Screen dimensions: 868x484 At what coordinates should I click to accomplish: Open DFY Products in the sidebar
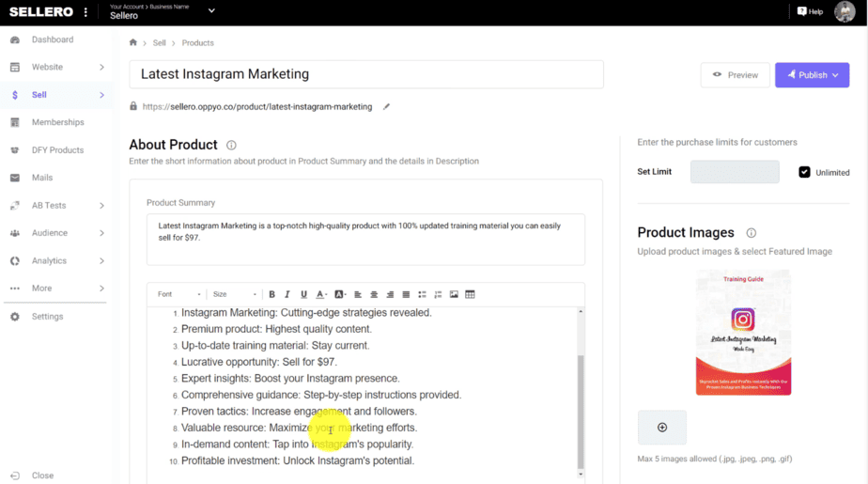(x=57, y=149)
